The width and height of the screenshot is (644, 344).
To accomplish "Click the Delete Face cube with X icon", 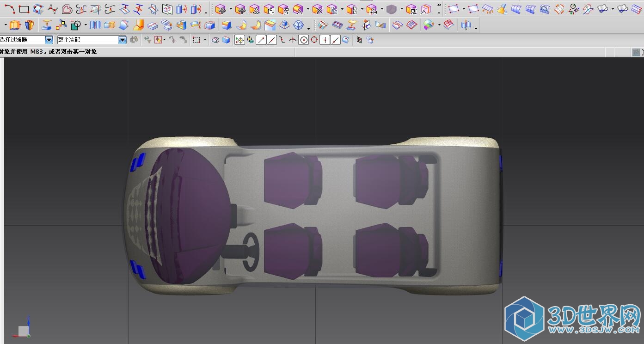I will tap(317, 9).
